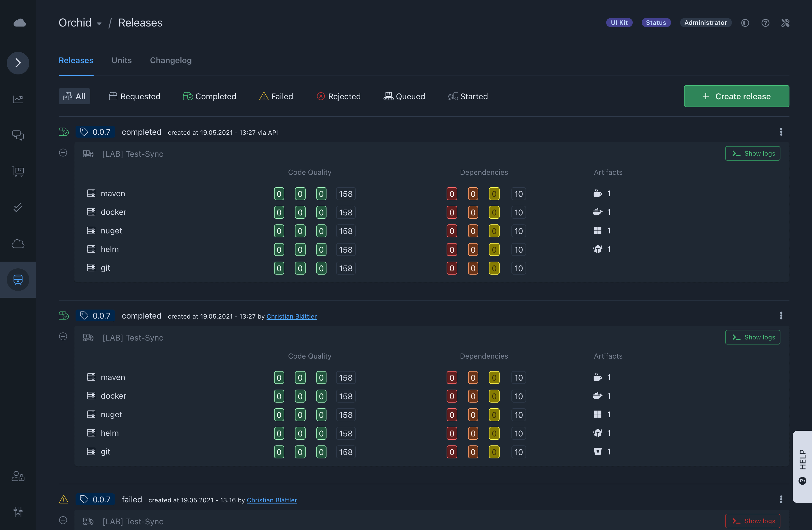Switch to the Changelog tab

[x=171, y=60]
